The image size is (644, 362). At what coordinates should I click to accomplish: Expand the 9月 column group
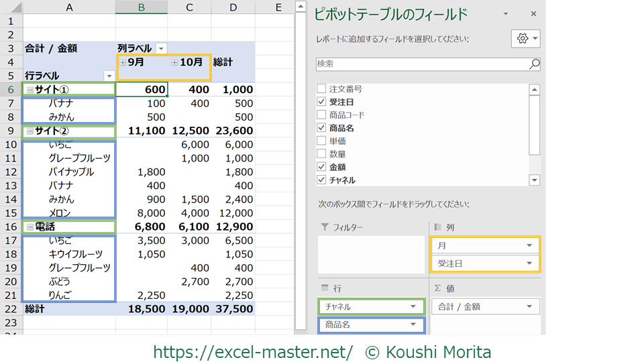coord(123,62)
